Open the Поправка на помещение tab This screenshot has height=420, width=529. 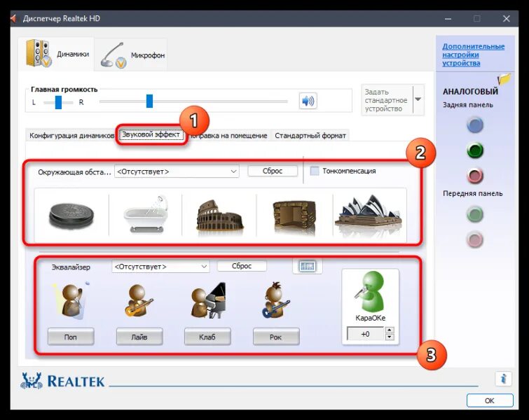point(228,136)
